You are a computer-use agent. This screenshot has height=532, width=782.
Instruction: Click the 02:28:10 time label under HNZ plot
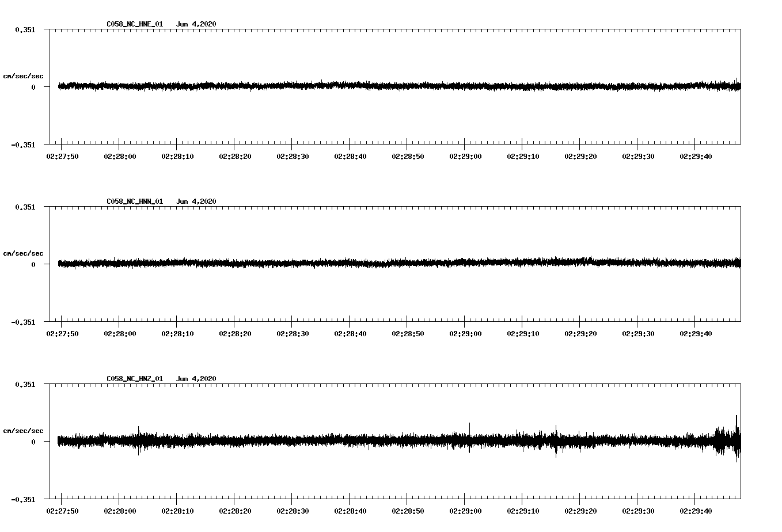[177, 511]
